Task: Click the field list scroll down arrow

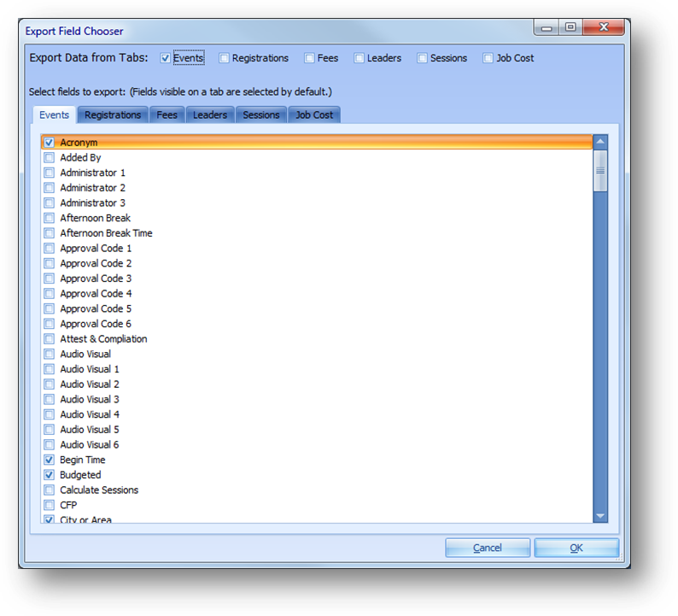Action: [600, 516]
